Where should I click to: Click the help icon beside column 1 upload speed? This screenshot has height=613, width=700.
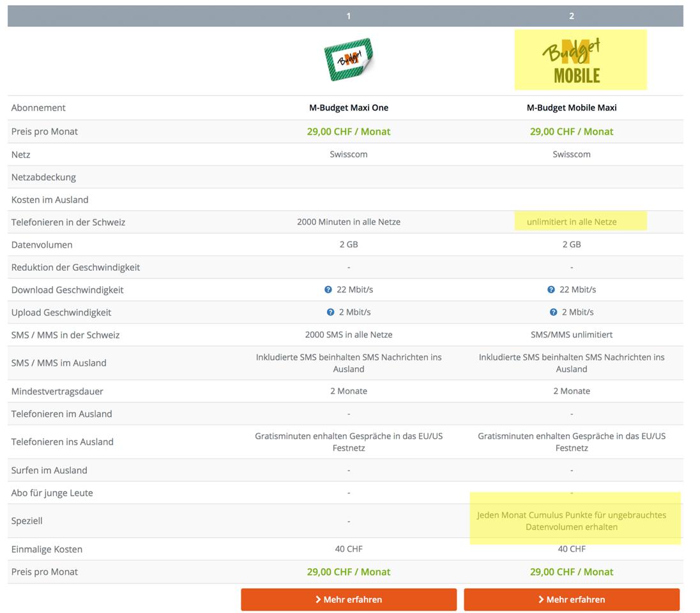coord(330,312)
